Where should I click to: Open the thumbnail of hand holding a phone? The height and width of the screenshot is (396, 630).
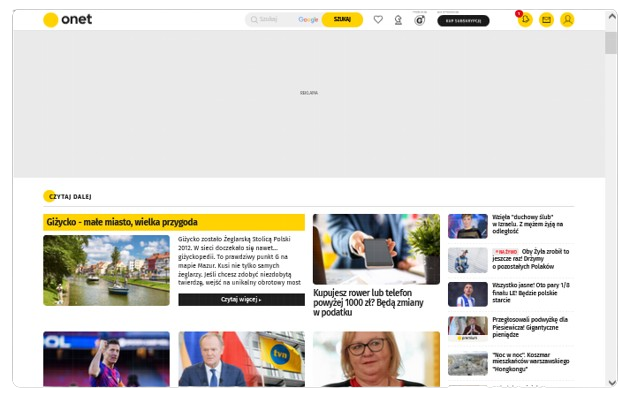click(376, 249)
